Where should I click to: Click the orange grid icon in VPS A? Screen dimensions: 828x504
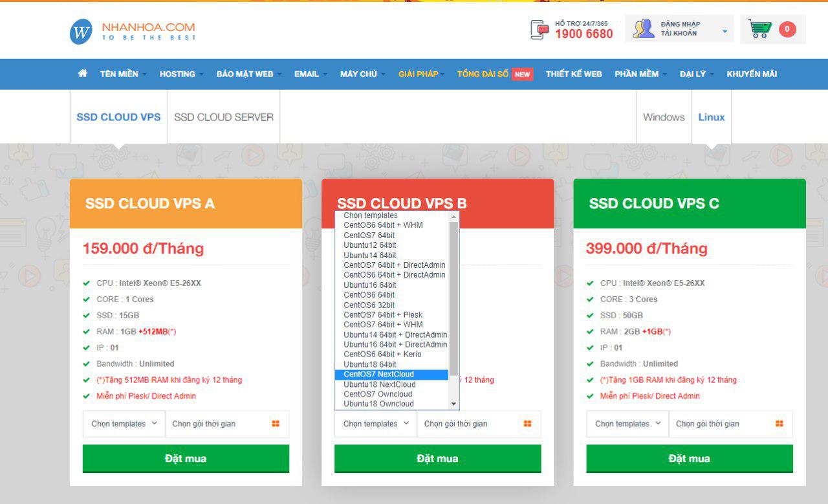(276, 424)
